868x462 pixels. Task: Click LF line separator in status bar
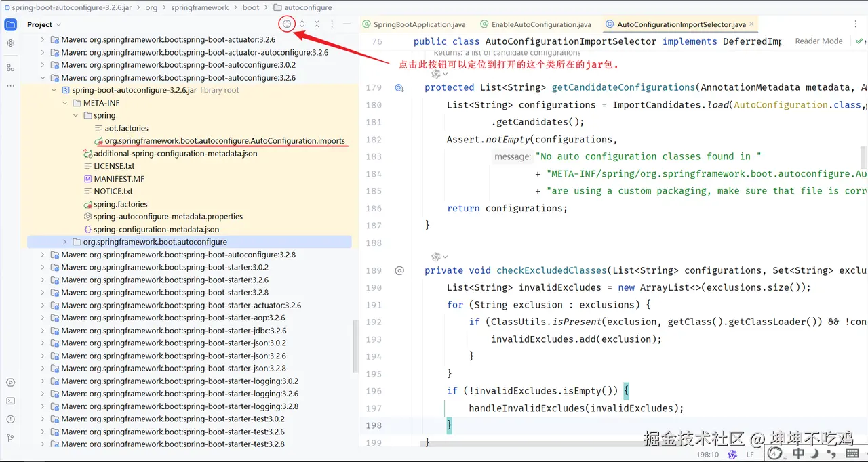pos(751,455)
